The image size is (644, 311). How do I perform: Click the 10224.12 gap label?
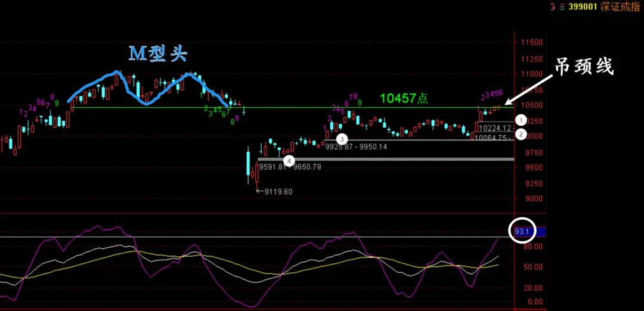(x=496, y=127)
